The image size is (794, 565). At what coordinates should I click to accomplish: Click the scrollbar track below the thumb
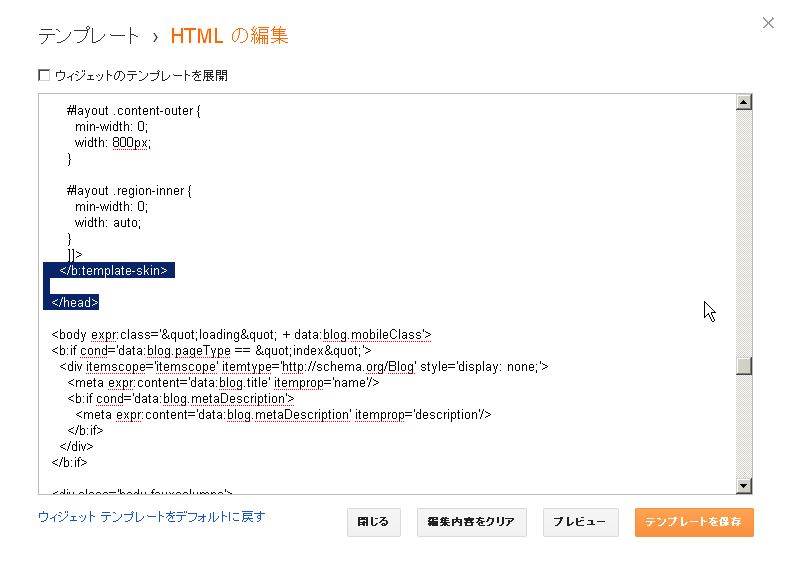743,427
